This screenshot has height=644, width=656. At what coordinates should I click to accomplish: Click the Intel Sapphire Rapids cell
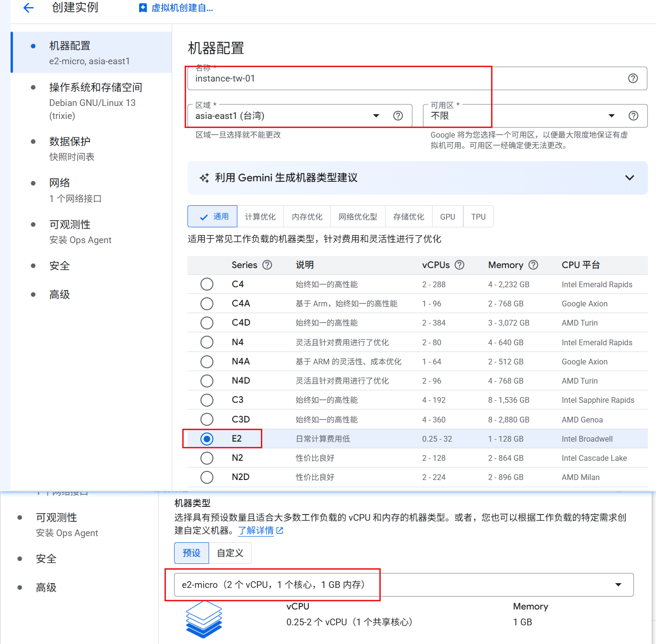pyautogui.click(x=598, y=400)
